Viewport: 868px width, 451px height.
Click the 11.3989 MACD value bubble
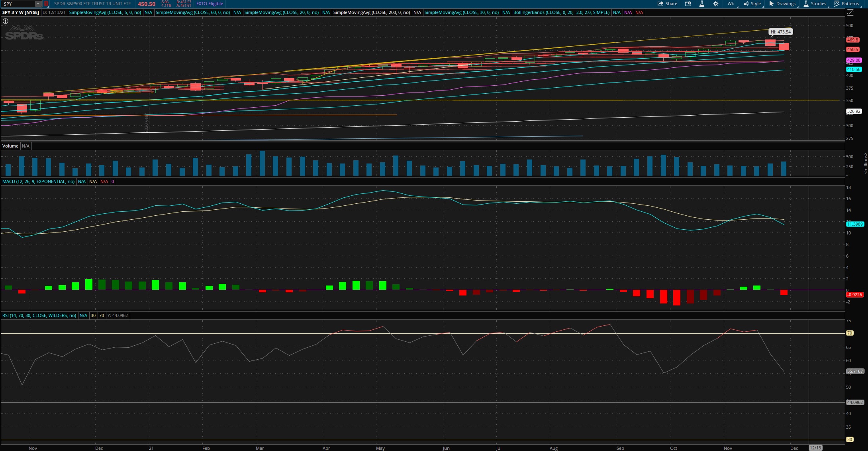pos(855,224)
